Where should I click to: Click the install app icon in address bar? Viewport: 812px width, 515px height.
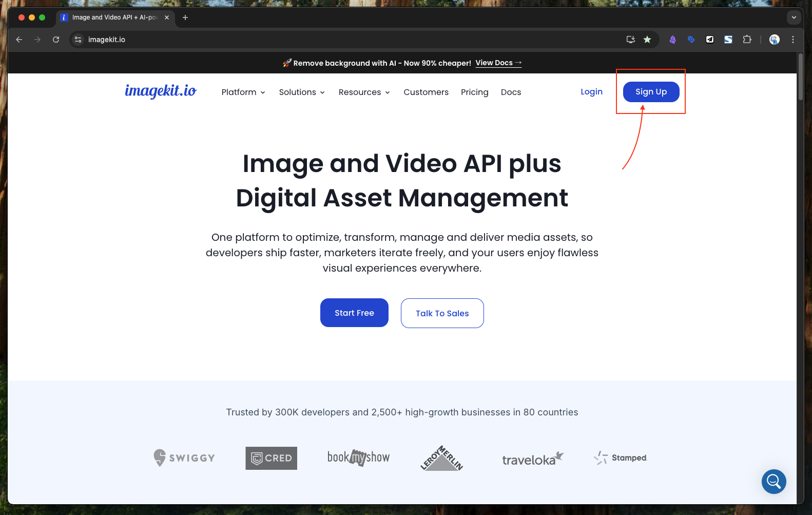pyautogui.click(x=630, y=40)
